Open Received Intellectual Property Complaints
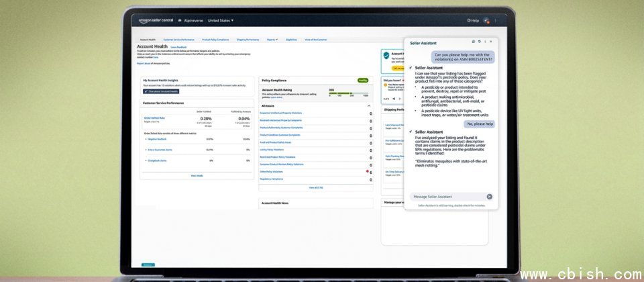 [280, 120]
